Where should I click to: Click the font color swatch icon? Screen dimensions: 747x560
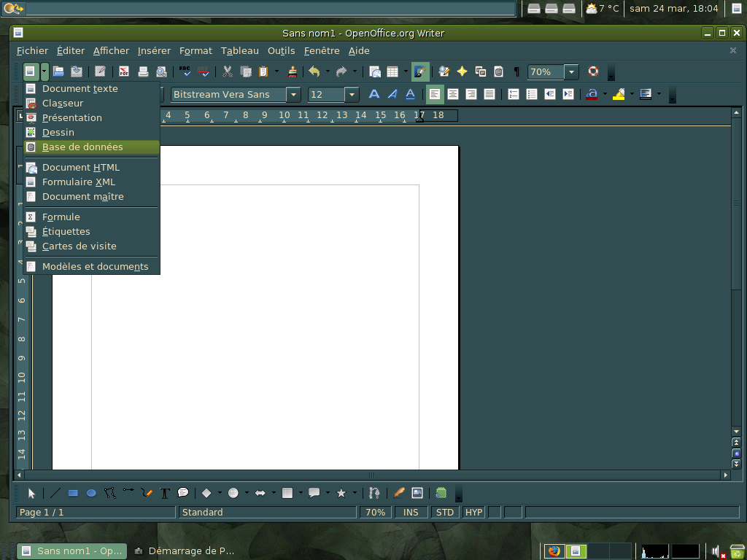click(x=591, y=94)
